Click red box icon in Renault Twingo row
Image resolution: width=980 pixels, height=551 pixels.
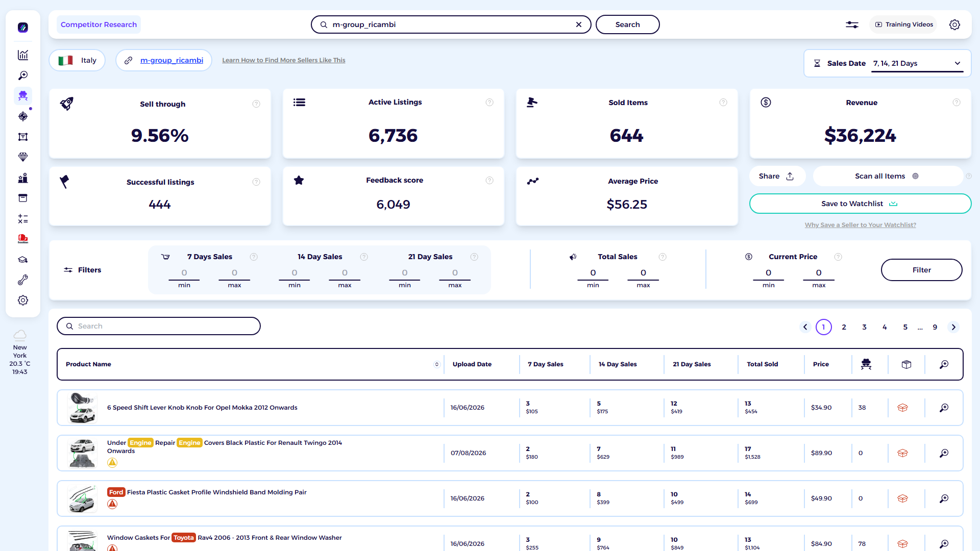902,453
